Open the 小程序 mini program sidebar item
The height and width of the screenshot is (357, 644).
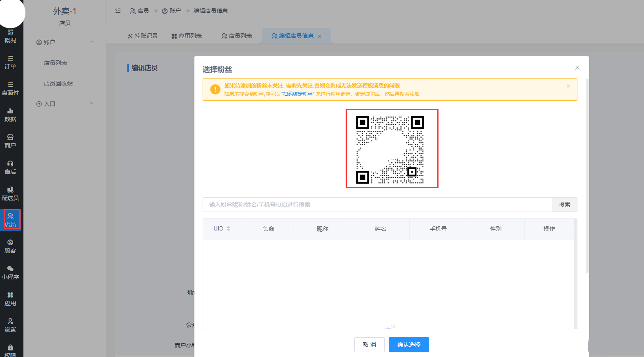[x=10, y=273]
